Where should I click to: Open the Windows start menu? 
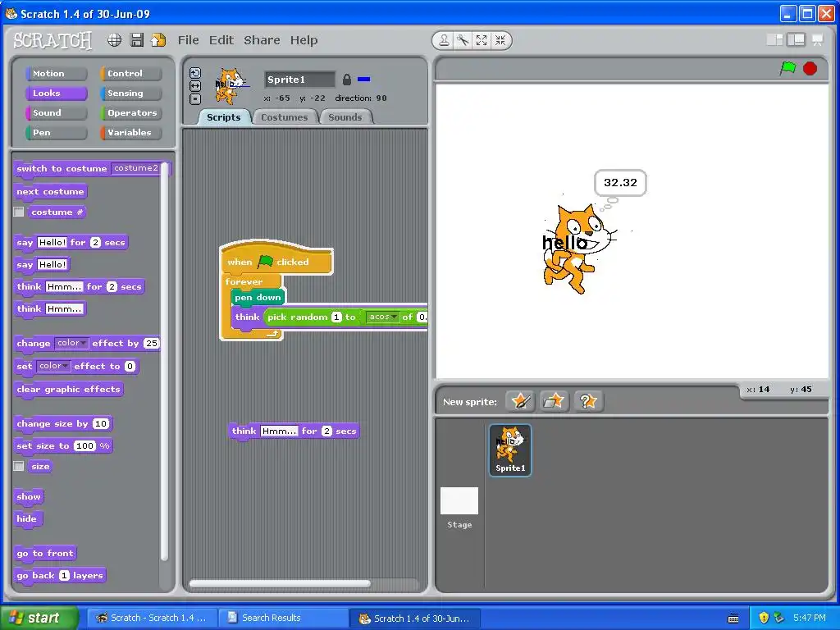(x=39, y=618)
